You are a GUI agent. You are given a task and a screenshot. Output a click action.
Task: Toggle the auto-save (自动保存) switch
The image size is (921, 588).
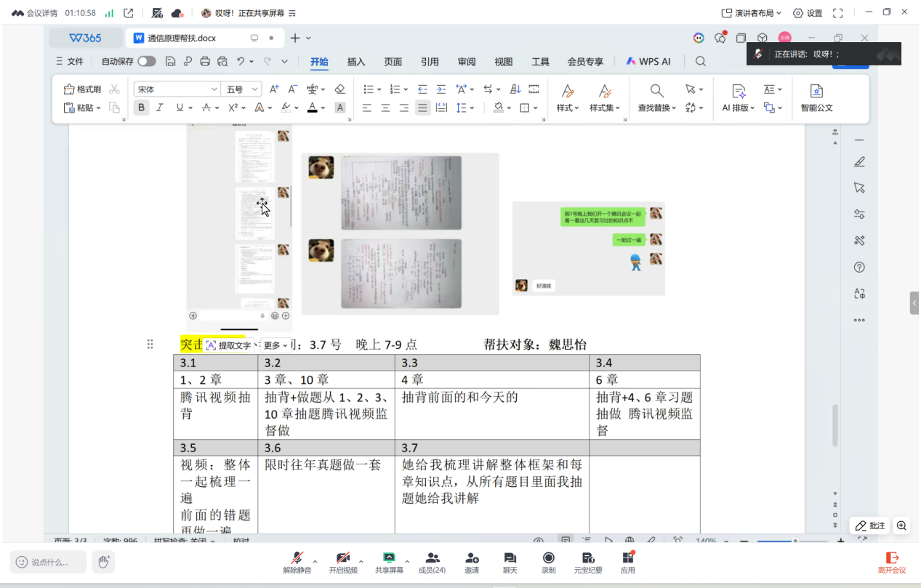click(147, 62)
